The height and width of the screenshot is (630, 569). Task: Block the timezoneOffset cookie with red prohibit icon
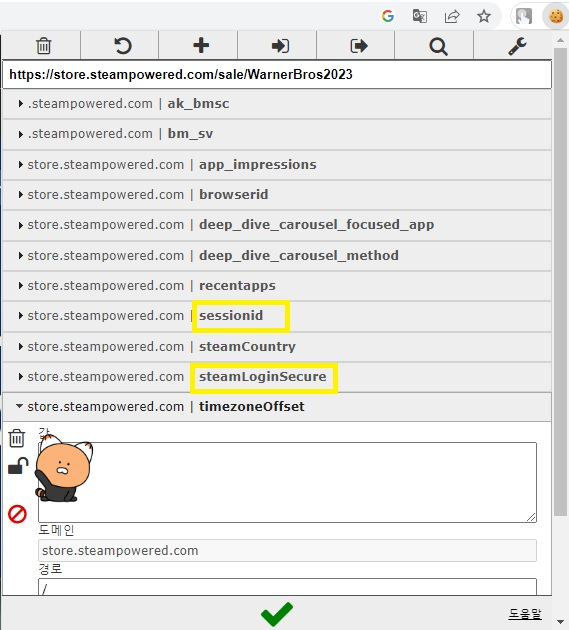point(17,514)
